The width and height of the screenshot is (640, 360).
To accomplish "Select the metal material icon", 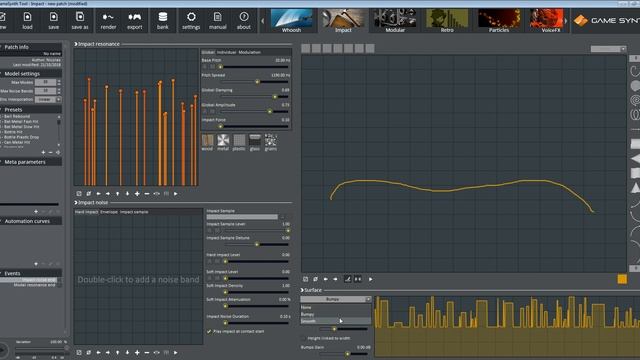I will [223, 140].
